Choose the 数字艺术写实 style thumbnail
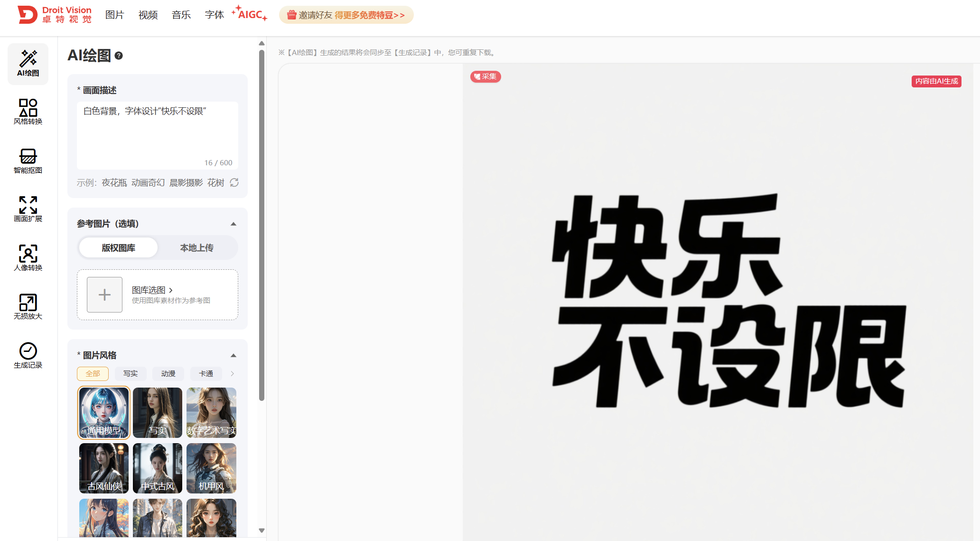Image resolution: width=980 pixels, height=541 pixels. [x=211, y=412]
